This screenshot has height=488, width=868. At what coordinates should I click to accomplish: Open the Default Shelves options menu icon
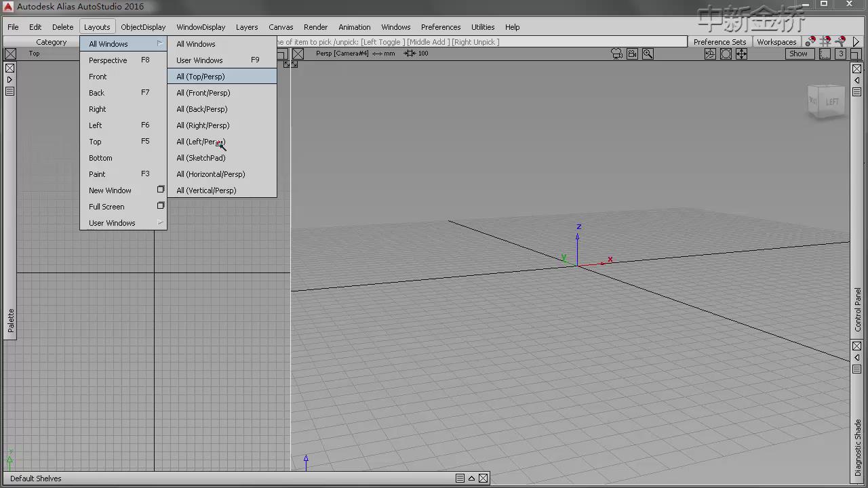[460, 479]
